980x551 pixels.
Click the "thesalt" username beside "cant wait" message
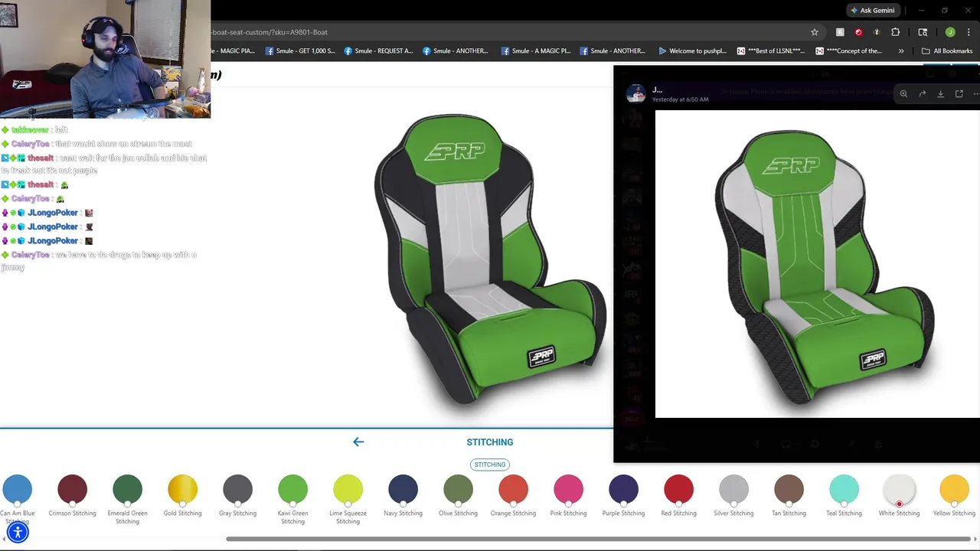tap(41, 158)
